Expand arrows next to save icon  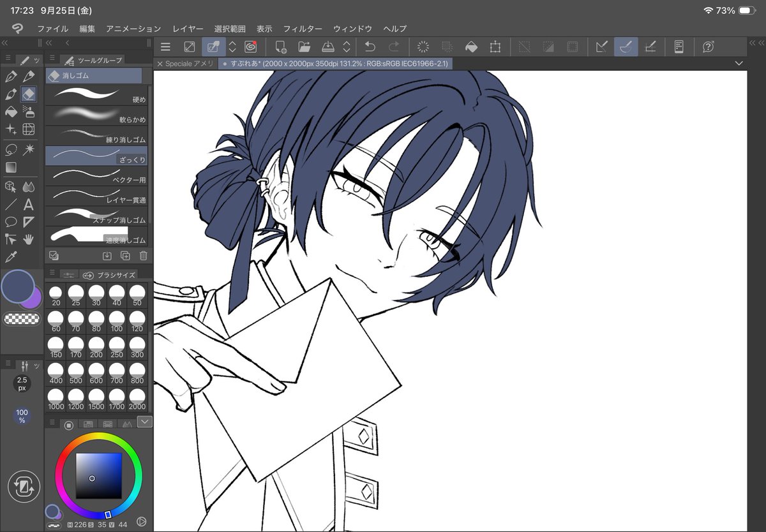pyautogui.click(x=346, y=47)
